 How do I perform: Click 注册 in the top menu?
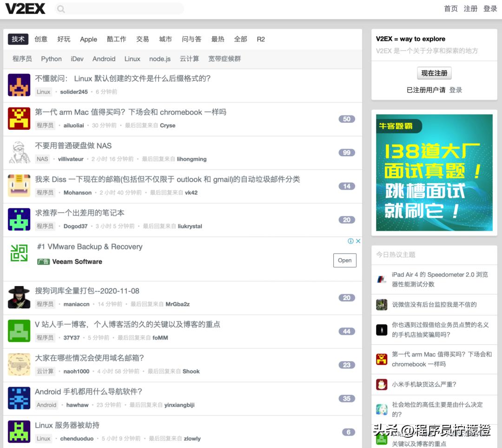470,8
